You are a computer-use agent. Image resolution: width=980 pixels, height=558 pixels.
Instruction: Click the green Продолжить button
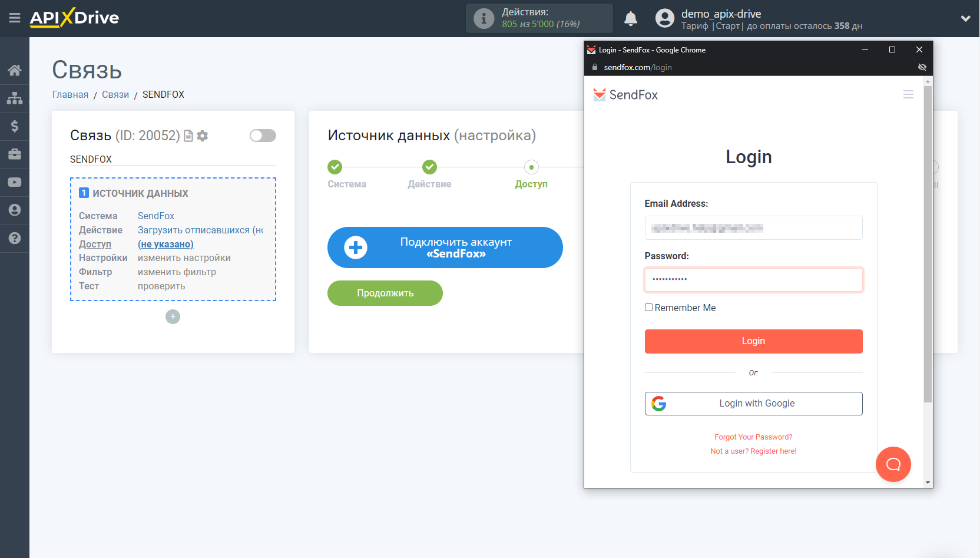pos(385,293)
